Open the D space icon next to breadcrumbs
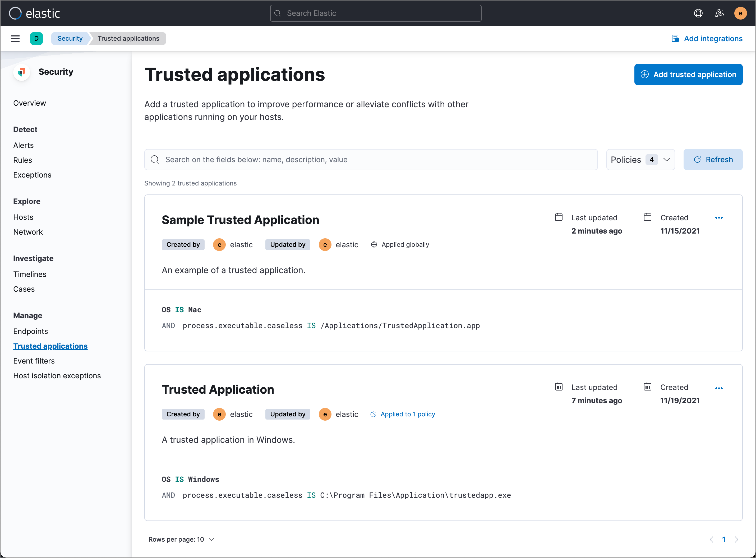This screenshot has height=558, width=756. [36, 38]
